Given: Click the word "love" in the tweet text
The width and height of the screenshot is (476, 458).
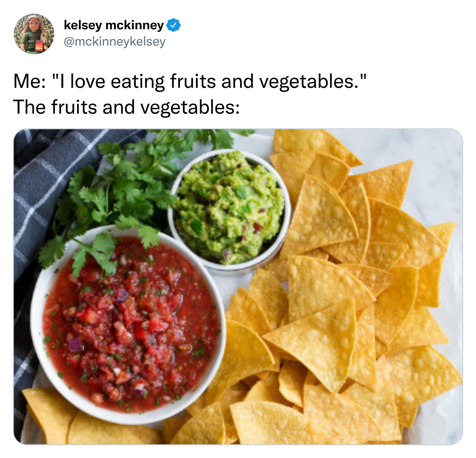Looking at the screenshot, I should point(88,81).
